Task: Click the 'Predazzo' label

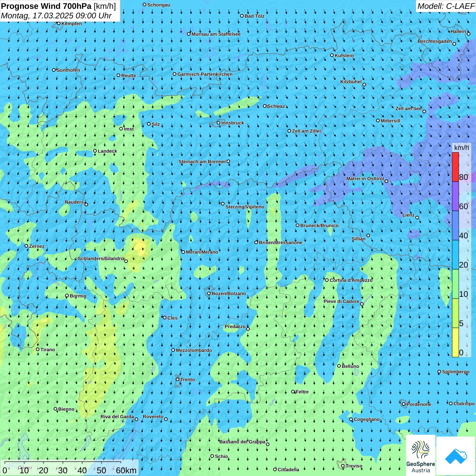Action: click(235, 326)
